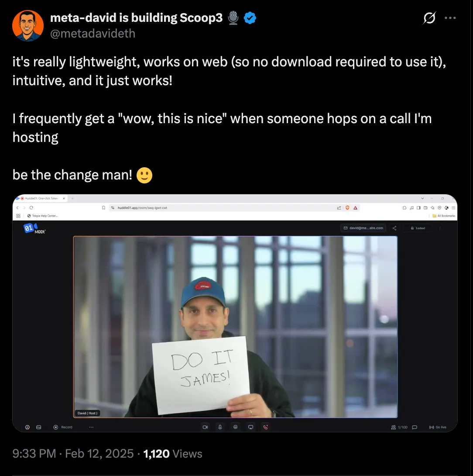Open the 1/100 participants list
The width and height of the screenshot is (473, 476).
[399, 427]
